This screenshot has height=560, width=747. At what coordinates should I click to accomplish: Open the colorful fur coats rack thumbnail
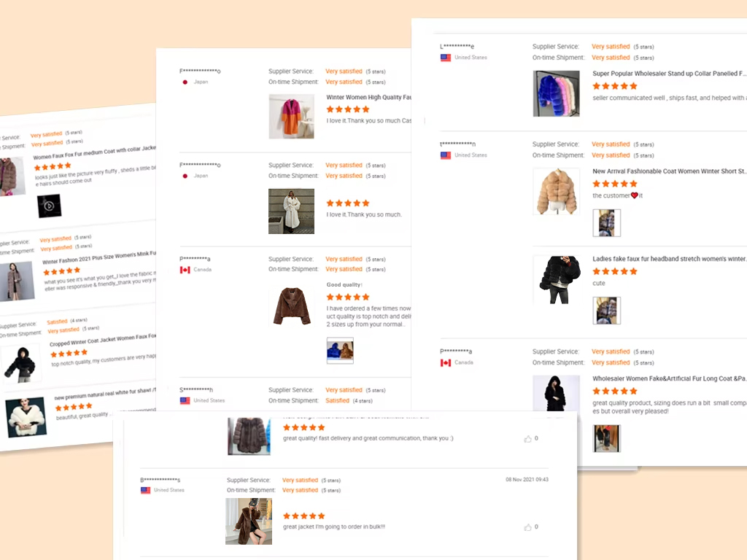556,93
